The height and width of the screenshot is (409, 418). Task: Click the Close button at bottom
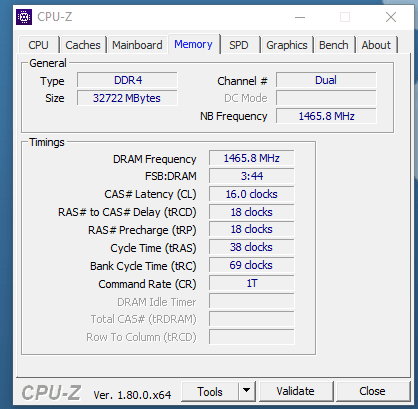click(372, 391)
